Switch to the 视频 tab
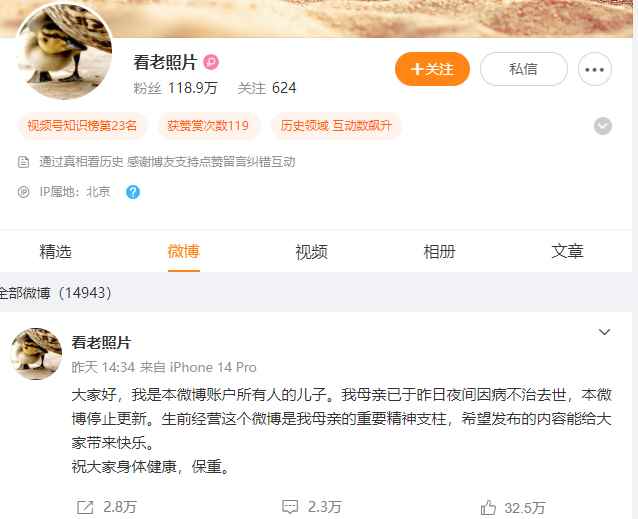Viewport: 638px width, 519px height. 311,251
